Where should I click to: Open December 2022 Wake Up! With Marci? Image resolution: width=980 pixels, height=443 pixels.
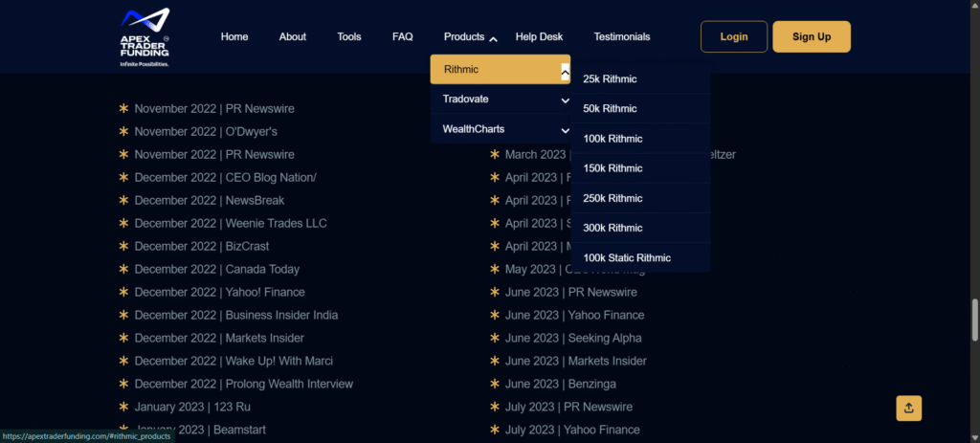(234, 361)
